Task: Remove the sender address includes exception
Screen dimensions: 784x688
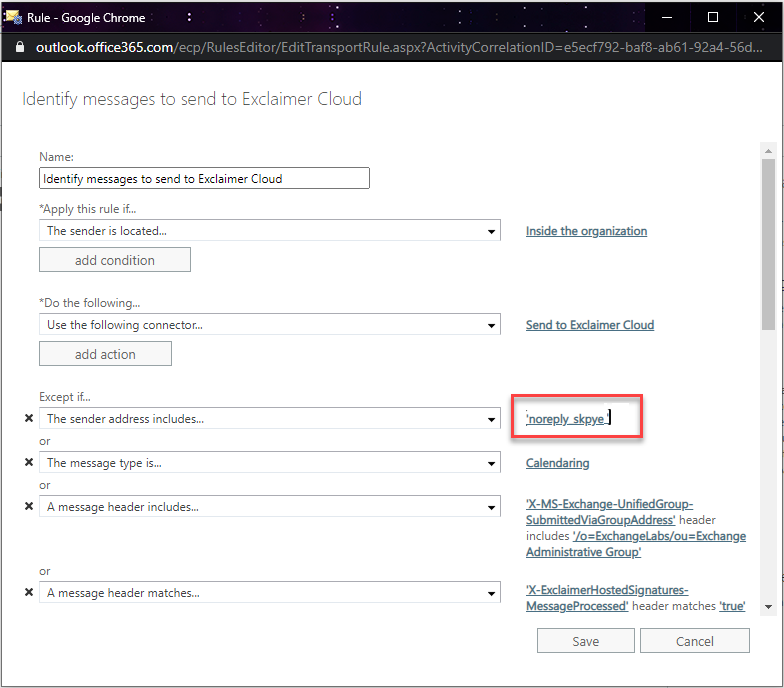Action: [29, 419]
